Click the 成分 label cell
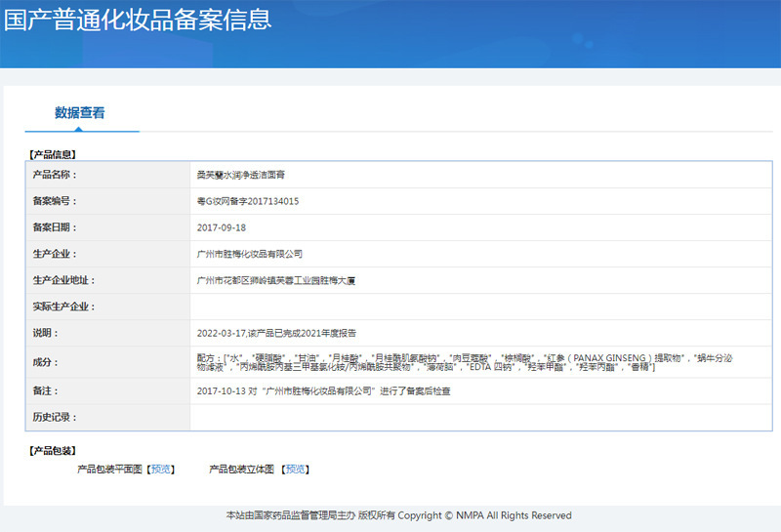The height and width of the screenshot is (532, 781). 108,362
